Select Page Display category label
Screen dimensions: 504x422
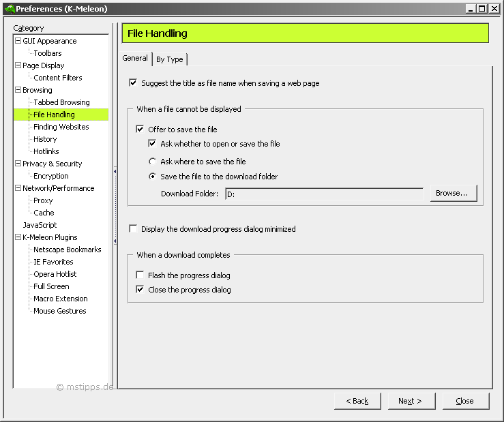(x=44, y=65)
